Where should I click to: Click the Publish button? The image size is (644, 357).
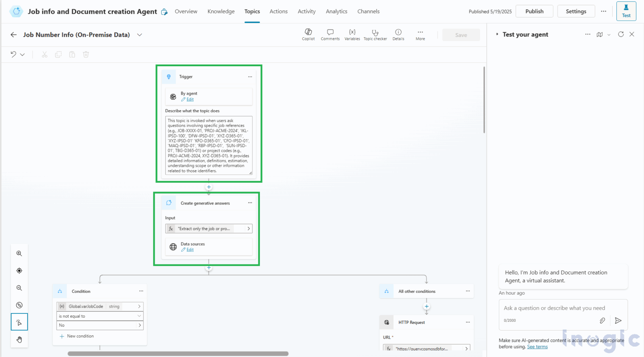coord(534,11)
